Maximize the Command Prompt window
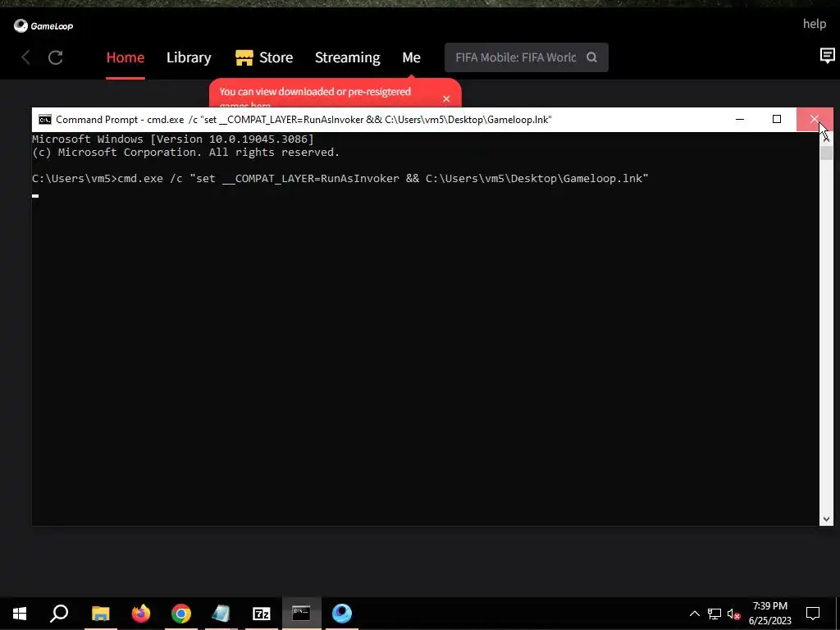Screen dimensions: 840x630 coord(777,119)
